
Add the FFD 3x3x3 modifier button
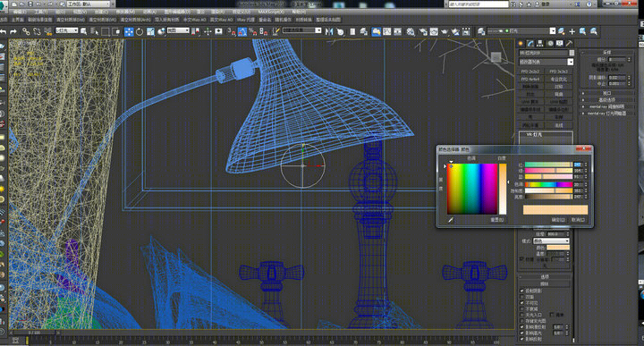point(558,72)
